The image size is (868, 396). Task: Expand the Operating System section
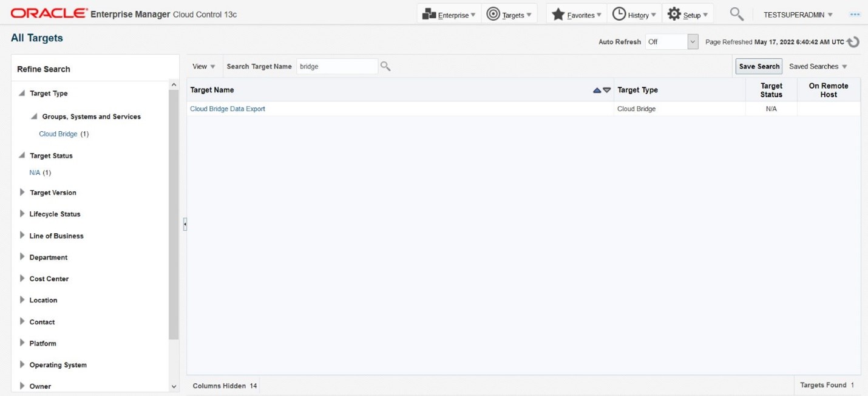[22, 364]
